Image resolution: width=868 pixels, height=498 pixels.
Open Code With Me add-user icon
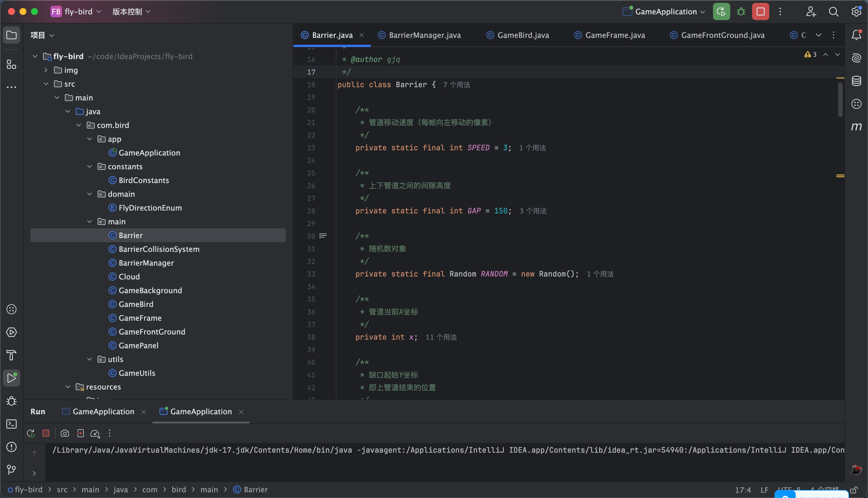811,12
